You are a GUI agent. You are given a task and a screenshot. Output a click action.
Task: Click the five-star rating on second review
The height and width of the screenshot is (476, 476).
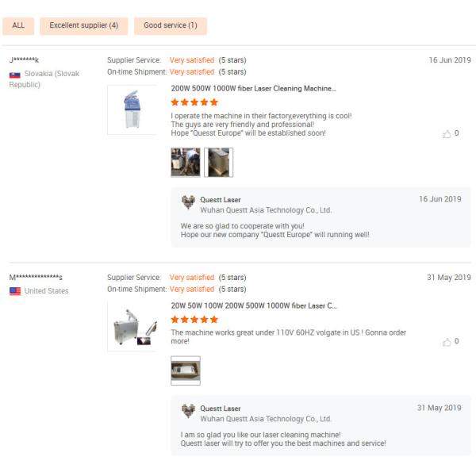[x=194, y=319]
